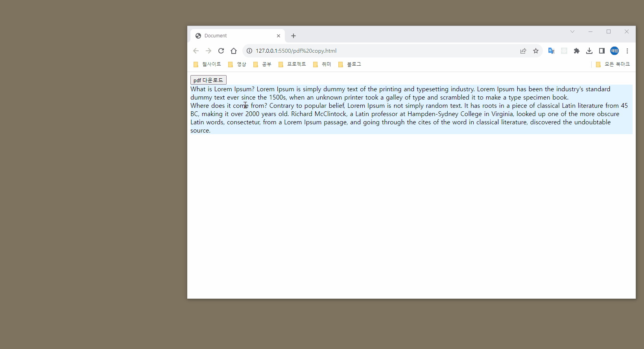Open Chrome three-dot menu

tap(627, 51)
